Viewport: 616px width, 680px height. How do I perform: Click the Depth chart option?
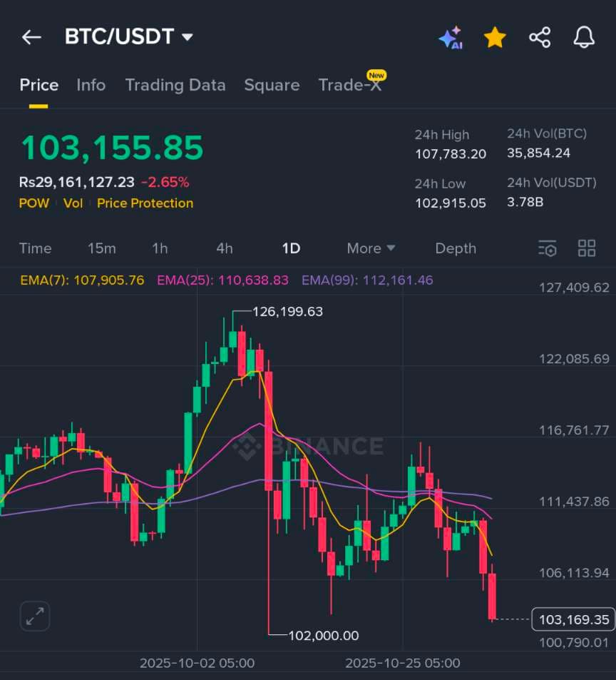(x=456, y=248)
